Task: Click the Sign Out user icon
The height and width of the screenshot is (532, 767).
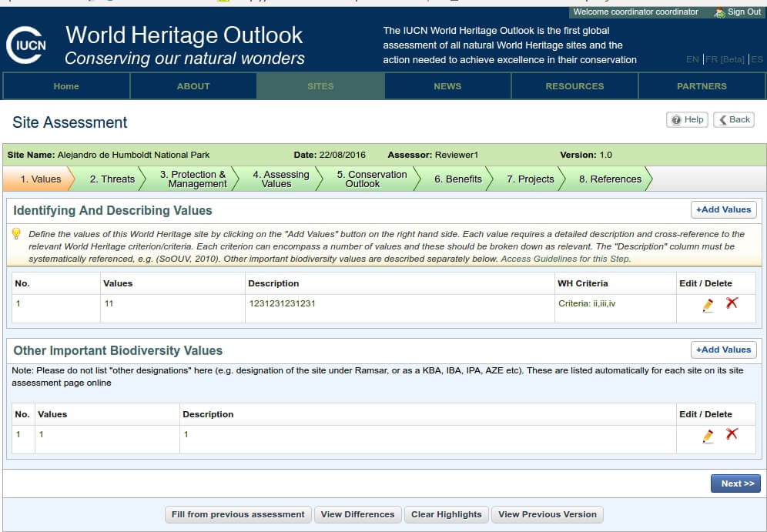Action: (x=719, y=12)
